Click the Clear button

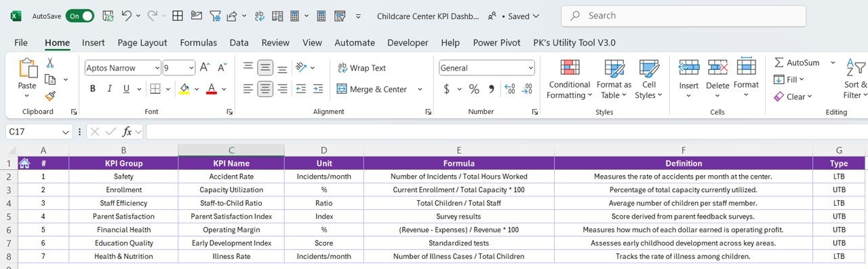(x=793, y=96)
